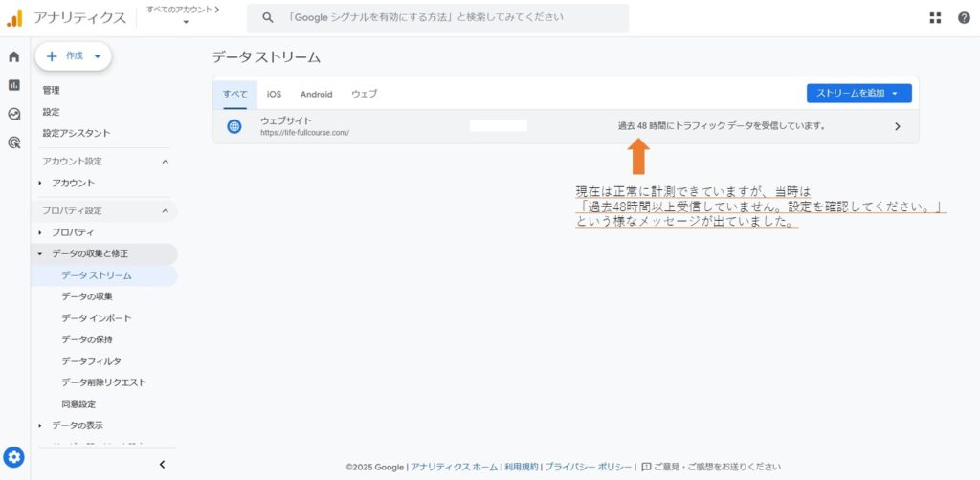The height and width of the screenshot is (480, 980).
Task: Open the Google apps grid icon
Action: point(935,17)
